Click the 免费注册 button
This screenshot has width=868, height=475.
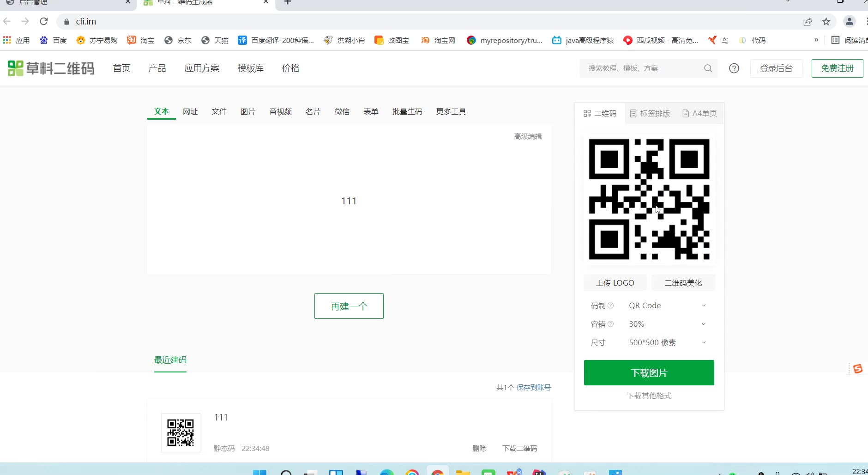838,68
